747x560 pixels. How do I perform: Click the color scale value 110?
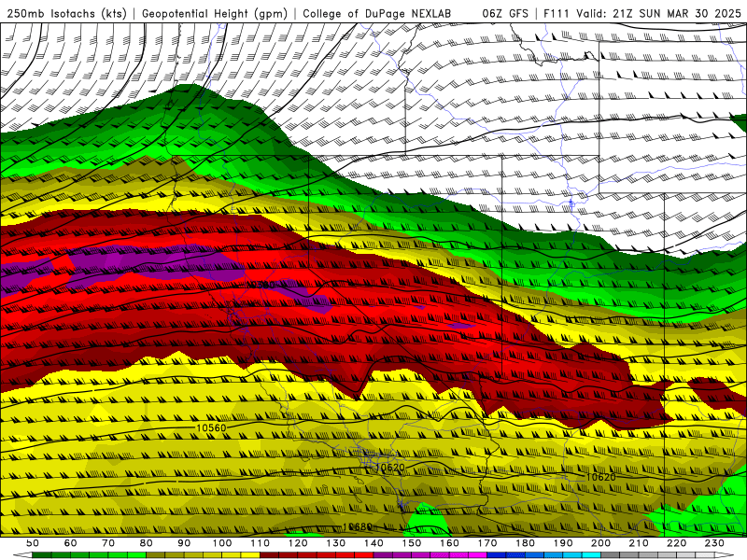coord(261,543)
